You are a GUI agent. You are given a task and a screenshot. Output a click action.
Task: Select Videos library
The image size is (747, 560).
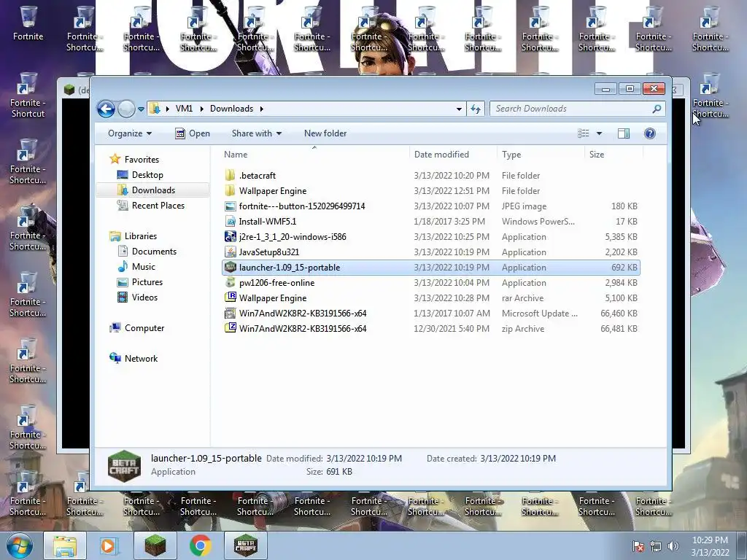tap(144, 297)
